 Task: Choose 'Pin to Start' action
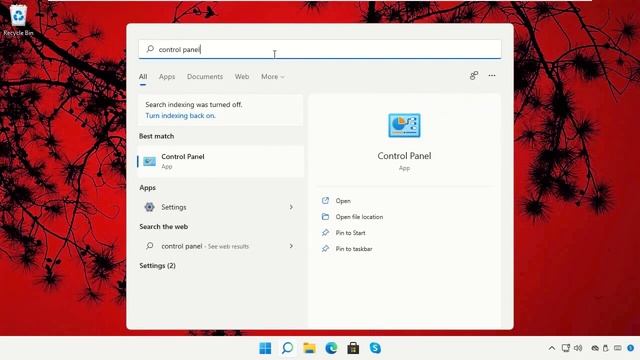click(350, 233)
